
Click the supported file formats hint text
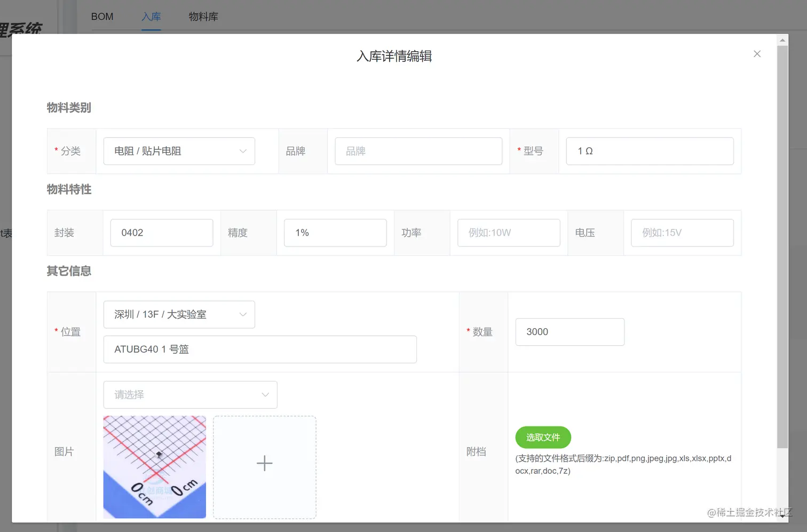coord(623,465)
